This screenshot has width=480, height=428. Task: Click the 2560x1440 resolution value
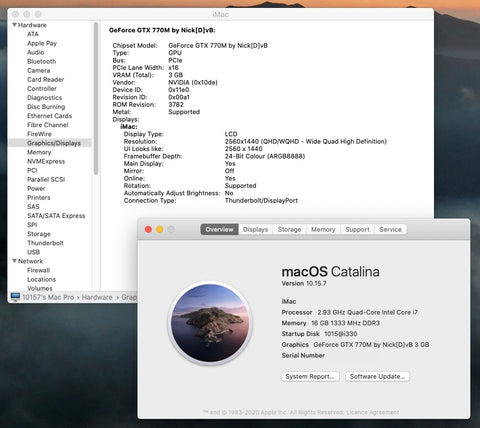click(306, 141)
